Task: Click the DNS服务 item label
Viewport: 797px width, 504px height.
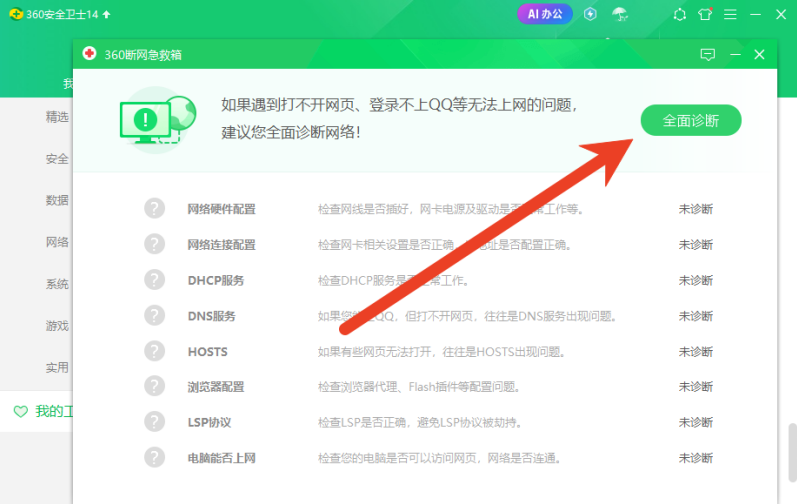Action: click(211, 316)
